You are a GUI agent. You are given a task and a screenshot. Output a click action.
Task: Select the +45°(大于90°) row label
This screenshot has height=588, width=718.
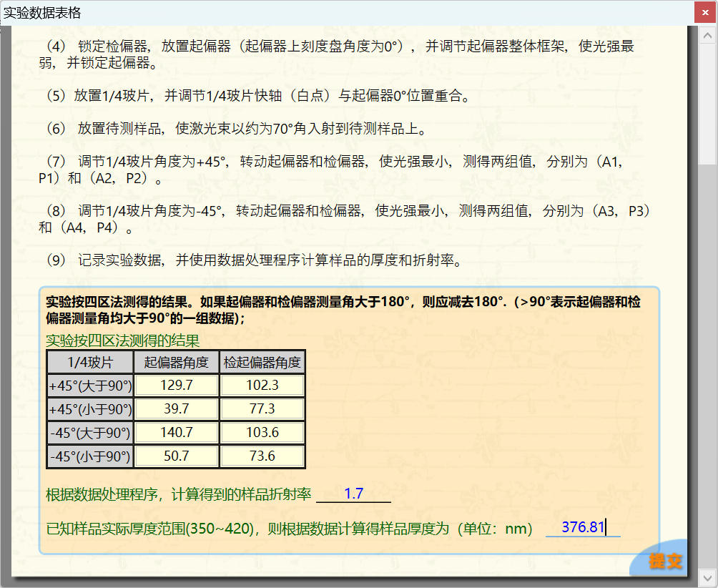(90, 386)
